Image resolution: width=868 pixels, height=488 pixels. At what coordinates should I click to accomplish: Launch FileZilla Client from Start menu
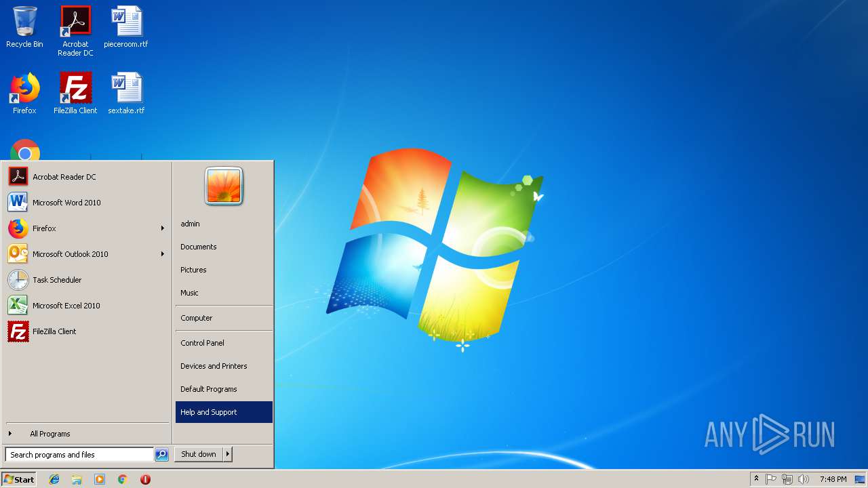(x=86, y=331)
